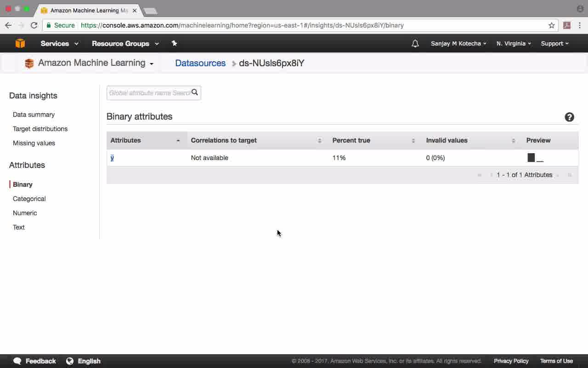This screenshot has width=588, height=368.
Task: Click the Feedback button label
Action: pyautogui.click(x=41, y=361)
